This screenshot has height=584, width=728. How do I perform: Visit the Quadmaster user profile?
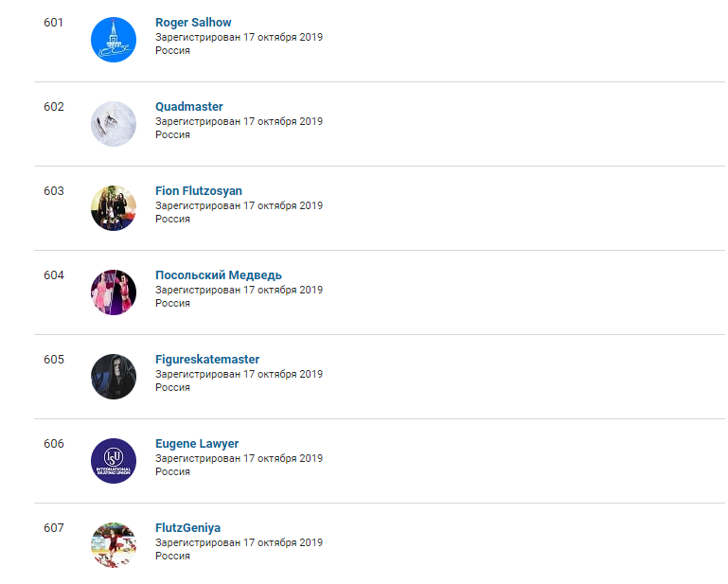pyautogui.click(x=189, y=107)
